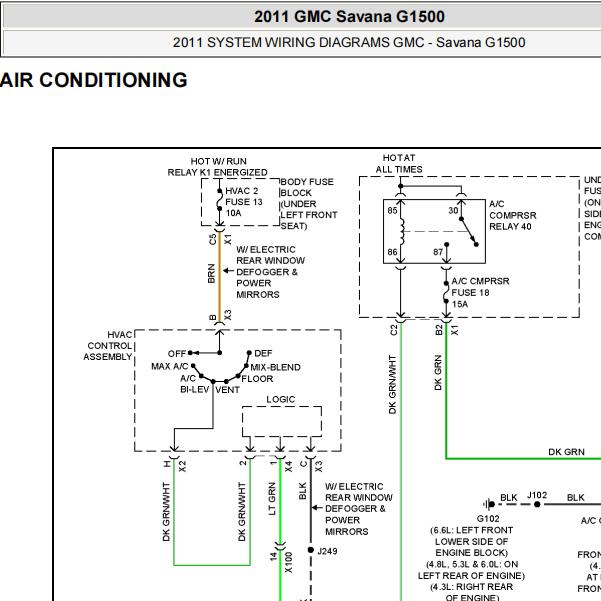This screenshot has width=601, height=601.
Task: Click 'SEAT)' text
Action: pos(294,226)
